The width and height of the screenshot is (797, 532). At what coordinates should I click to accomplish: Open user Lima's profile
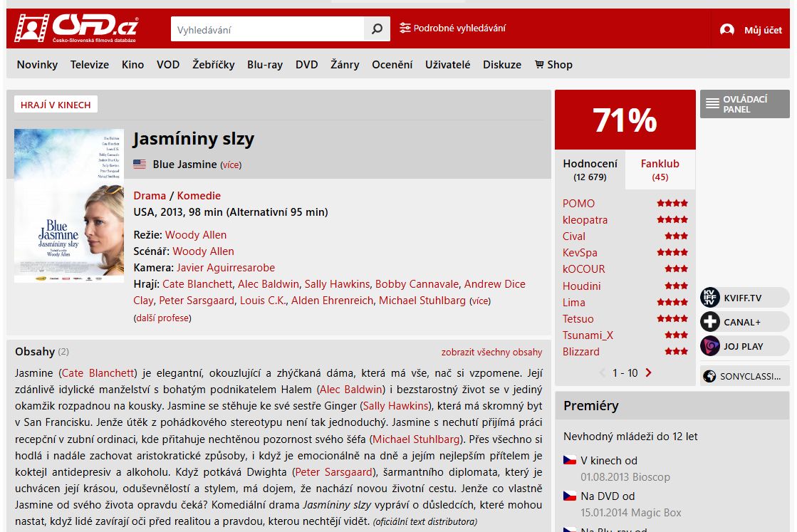pyautogui.click(x=574, y=303)
